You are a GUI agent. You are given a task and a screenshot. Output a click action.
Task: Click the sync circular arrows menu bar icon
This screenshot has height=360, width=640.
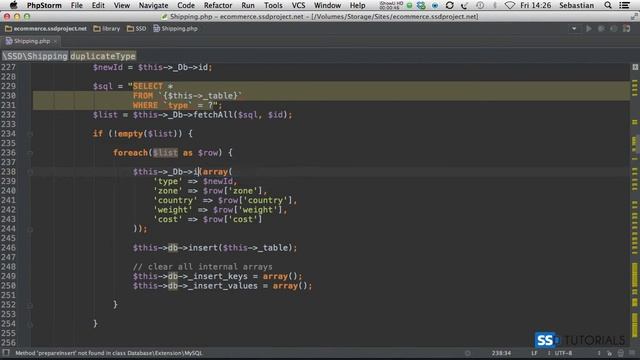pos(449,5)
